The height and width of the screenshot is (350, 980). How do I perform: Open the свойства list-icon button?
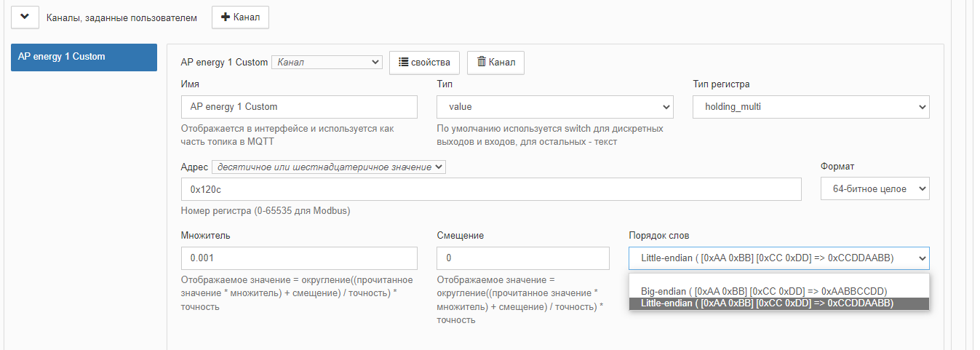425,62
